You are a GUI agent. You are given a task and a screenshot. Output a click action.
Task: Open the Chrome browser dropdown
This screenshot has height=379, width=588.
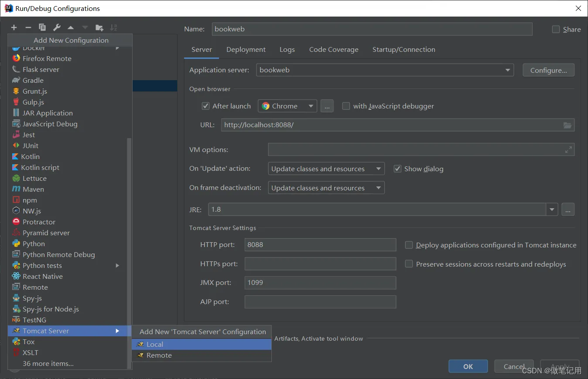[x=287, y=106]
